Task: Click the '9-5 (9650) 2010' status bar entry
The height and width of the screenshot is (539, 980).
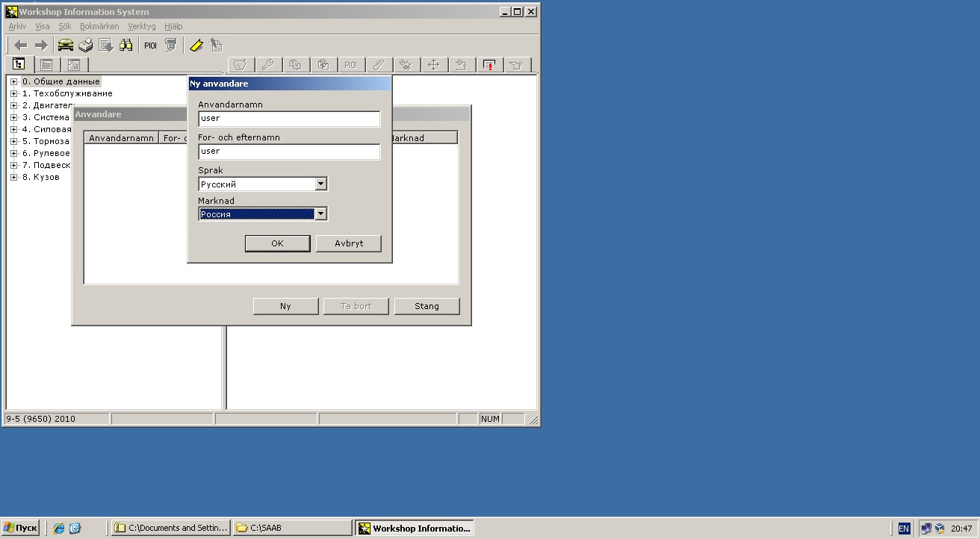Action: [58, 419]
